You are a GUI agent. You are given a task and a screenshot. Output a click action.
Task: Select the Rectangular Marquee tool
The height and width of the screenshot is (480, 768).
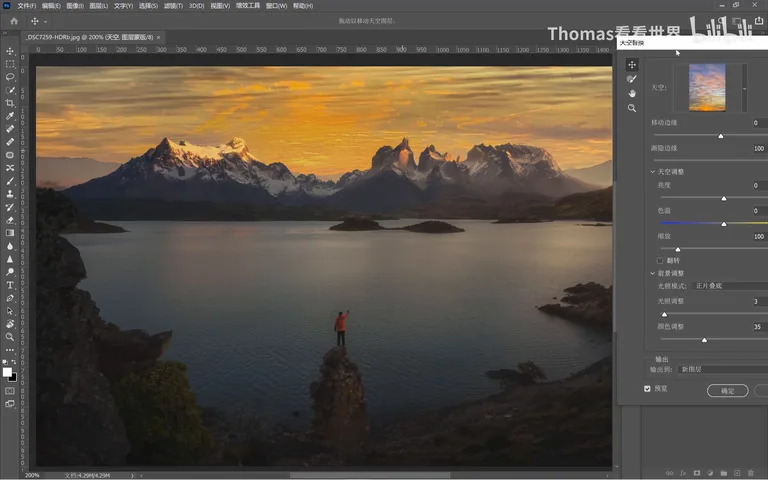10,64
